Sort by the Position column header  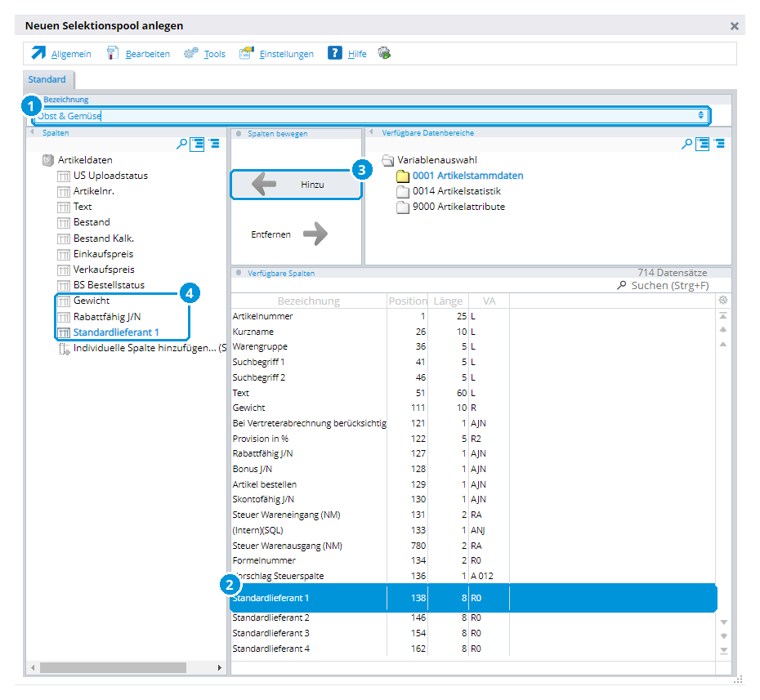click(x=408, y=301)
